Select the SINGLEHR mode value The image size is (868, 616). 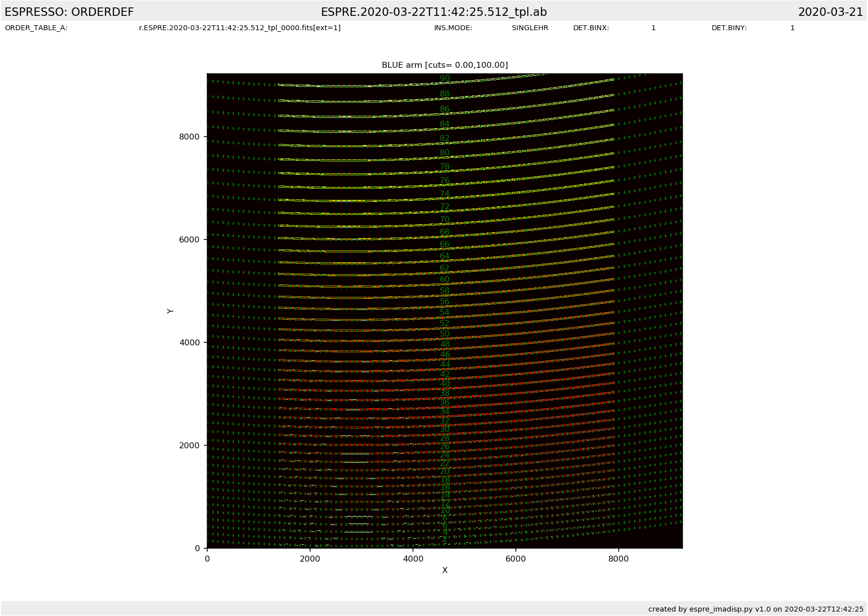click(x=530, y=28)
